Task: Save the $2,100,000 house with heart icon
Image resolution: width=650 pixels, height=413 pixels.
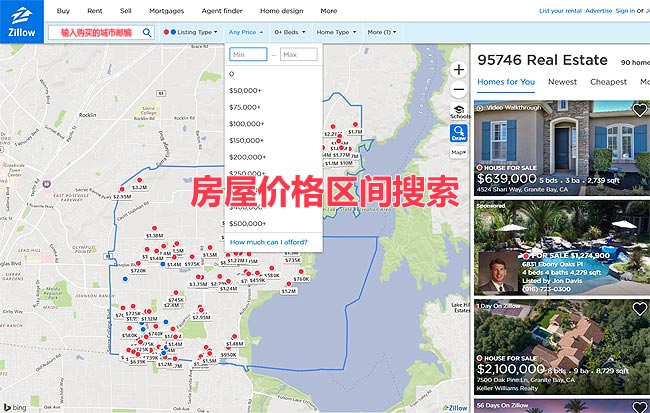Action: [639, 309]
